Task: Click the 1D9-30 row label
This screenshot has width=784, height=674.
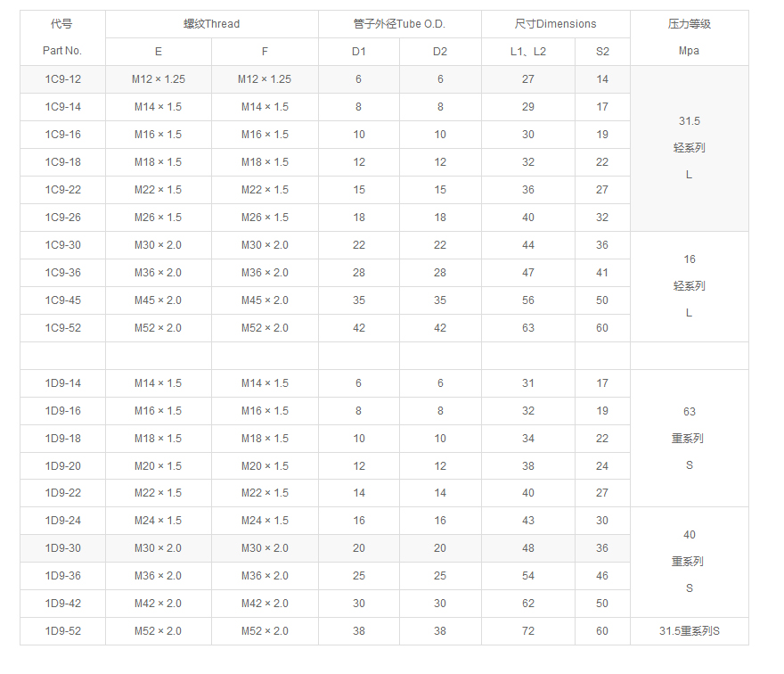Action: (62, 548)
